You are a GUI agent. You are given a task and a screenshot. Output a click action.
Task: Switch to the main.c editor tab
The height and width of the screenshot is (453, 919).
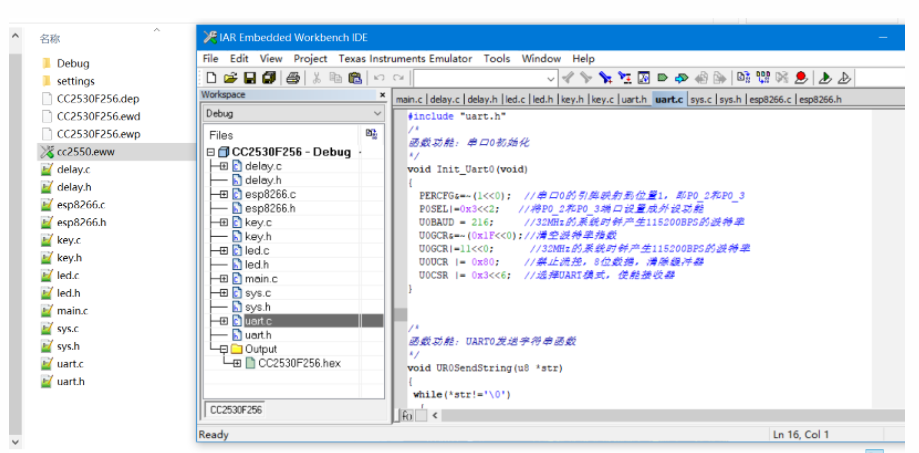[x=410, y=100]
